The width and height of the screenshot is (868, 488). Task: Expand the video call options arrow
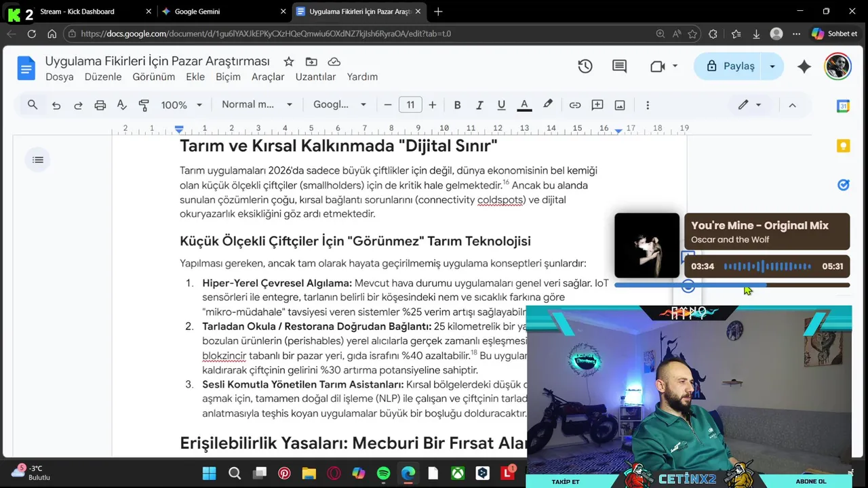pos(675,66)
